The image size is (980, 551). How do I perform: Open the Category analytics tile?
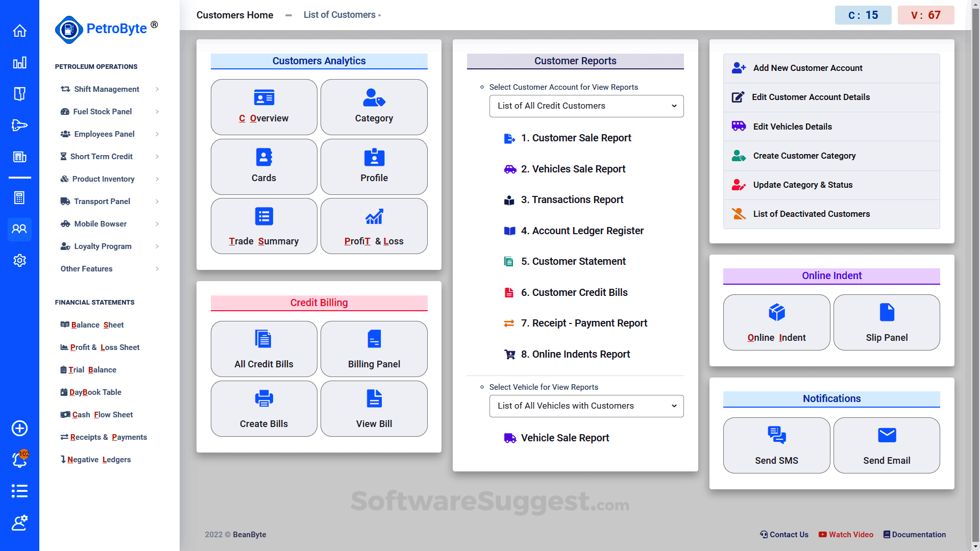[x=374, y=107]
